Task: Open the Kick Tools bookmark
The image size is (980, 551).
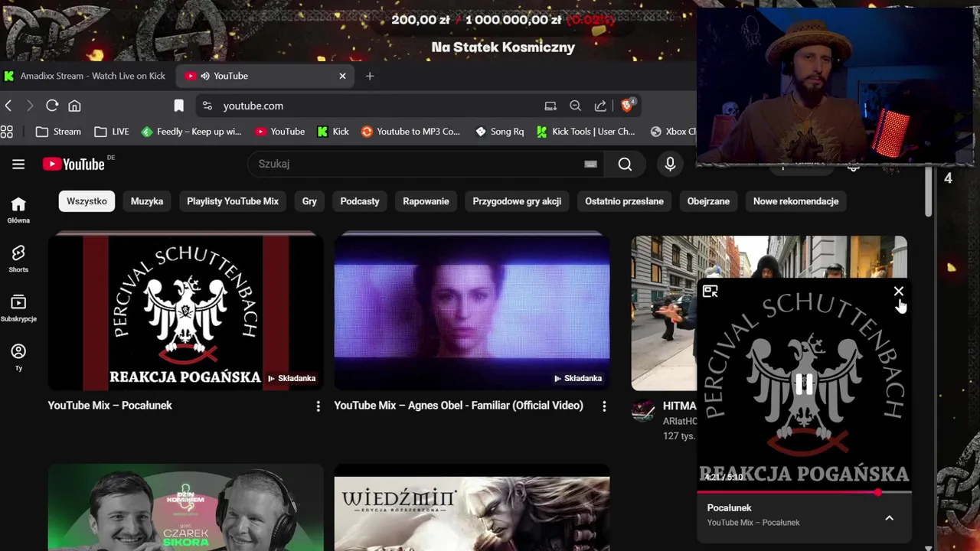Action: pyautogui.click(x=586, y=132)
